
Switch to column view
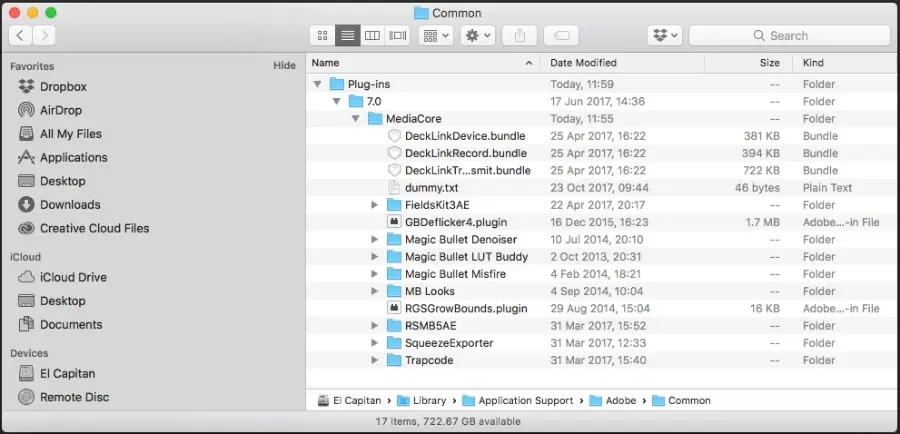373,36
